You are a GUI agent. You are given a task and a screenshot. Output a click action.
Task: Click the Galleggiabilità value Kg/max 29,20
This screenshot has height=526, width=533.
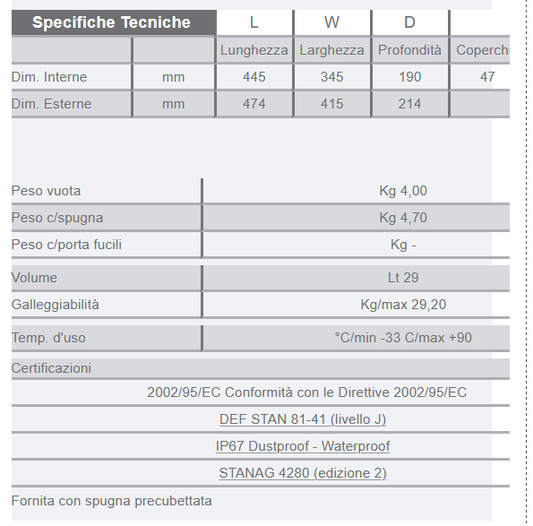point(403,305)
